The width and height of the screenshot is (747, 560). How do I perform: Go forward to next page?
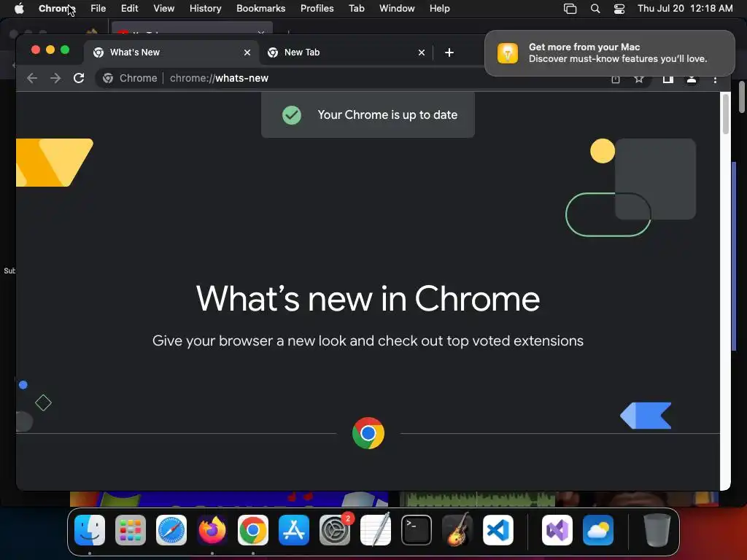click(55, 78)
